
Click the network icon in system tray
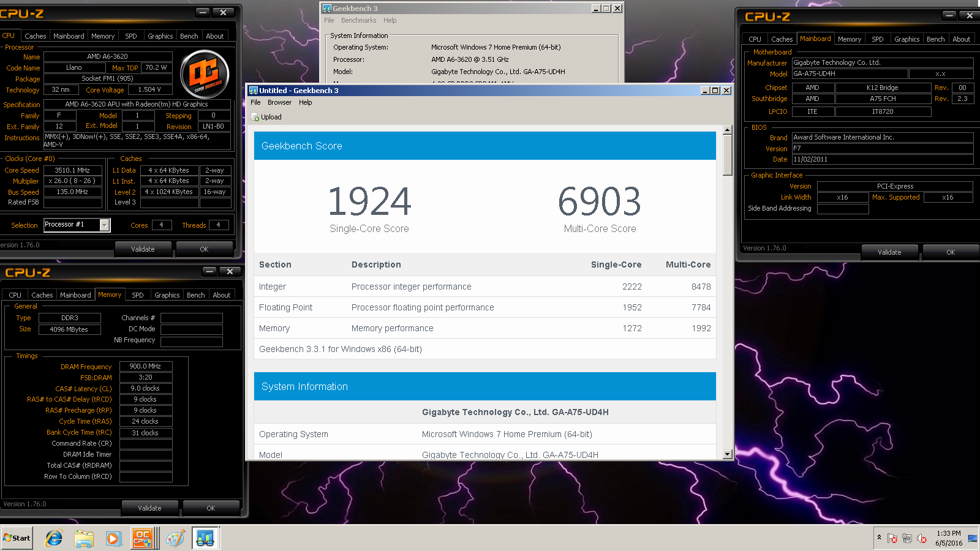pyautogui.click(x=907, y=538)
